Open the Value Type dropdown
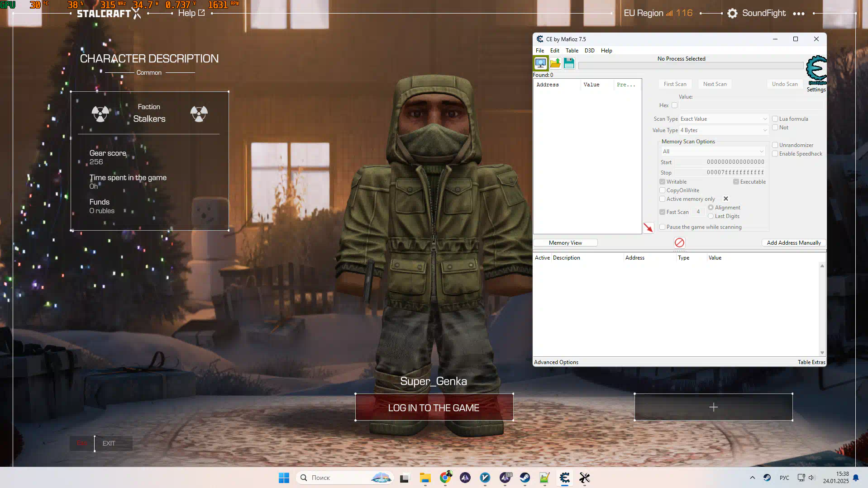 pyautogui.click(x=724, y=130)
